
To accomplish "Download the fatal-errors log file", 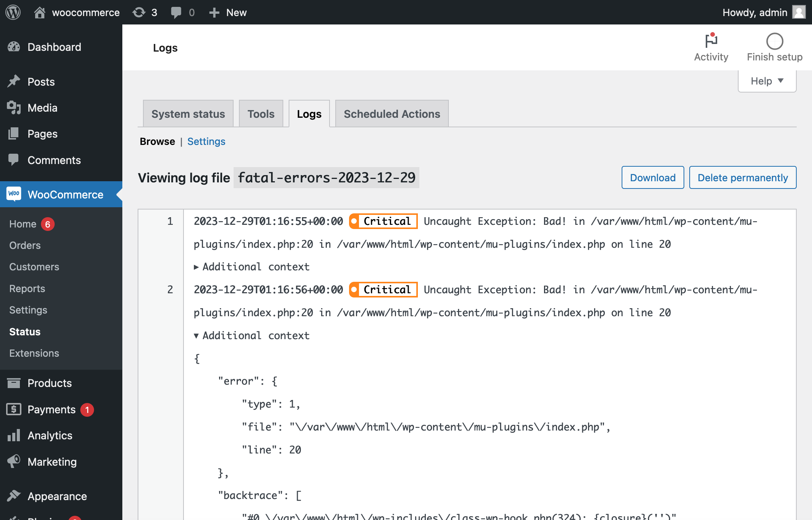I will click(653, 177).
